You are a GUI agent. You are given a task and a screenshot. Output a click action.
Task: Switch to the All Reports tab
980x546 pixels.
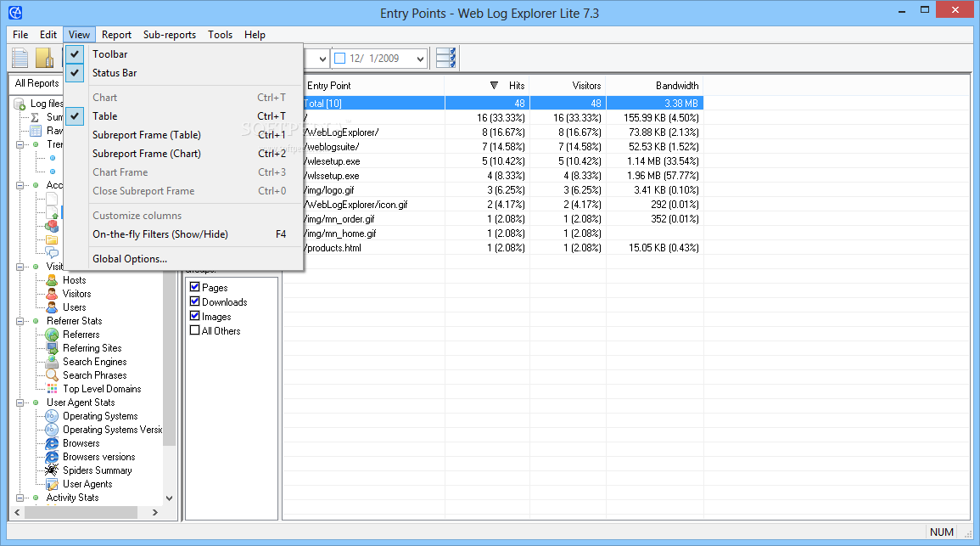[36, 83]
